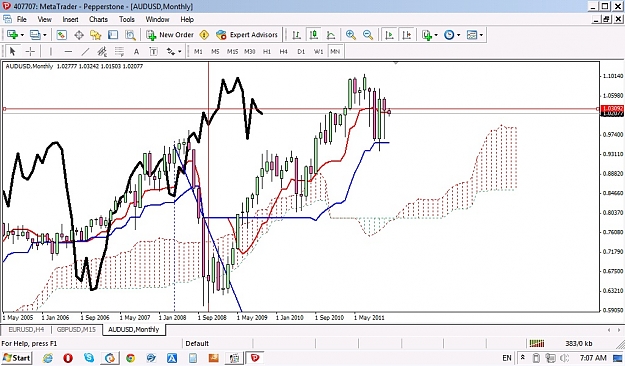Zoom out the chart
The image size is (625, 366).
368,35
